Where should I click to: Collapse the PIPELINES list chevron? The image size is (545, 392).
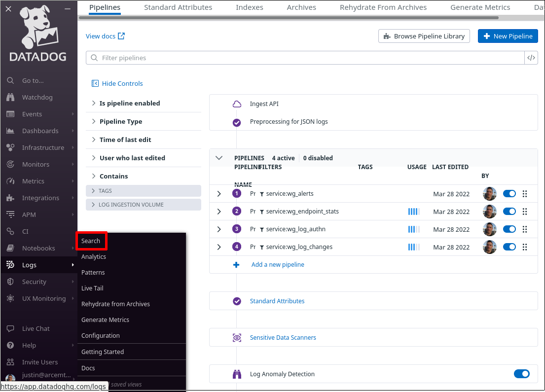point(219,158)
